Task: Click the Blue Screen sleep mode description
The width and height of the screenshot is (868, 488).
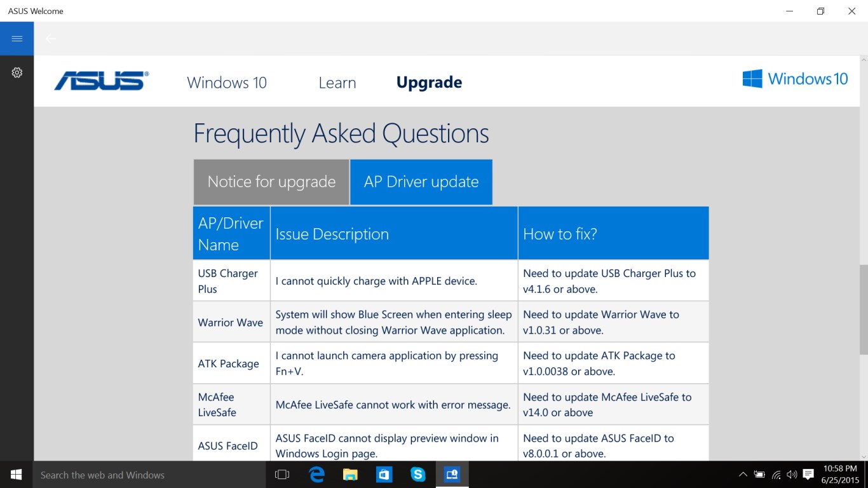Action: point(393,322)
